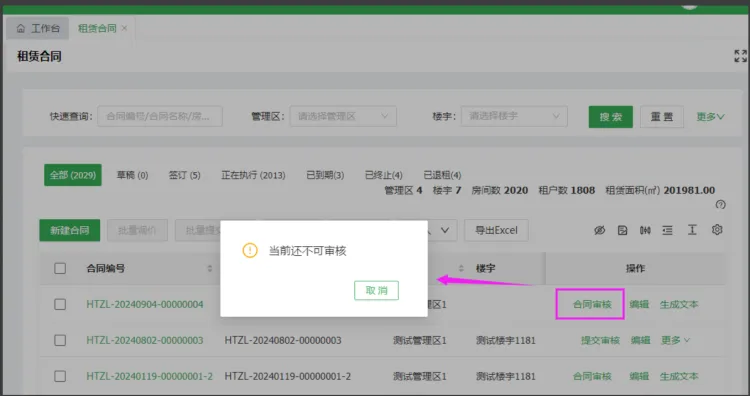
Task: Focus the 快速查询 search input
Action: 160,116
